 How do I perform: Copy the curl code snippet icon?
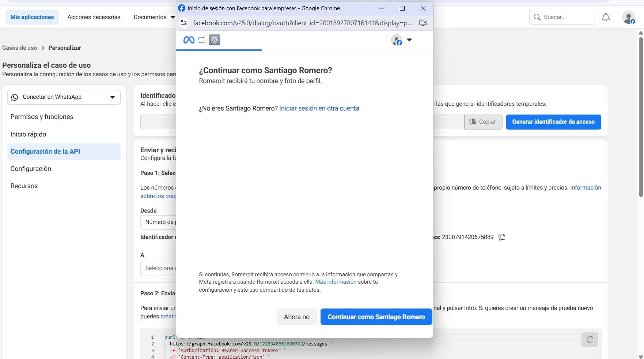590,340
